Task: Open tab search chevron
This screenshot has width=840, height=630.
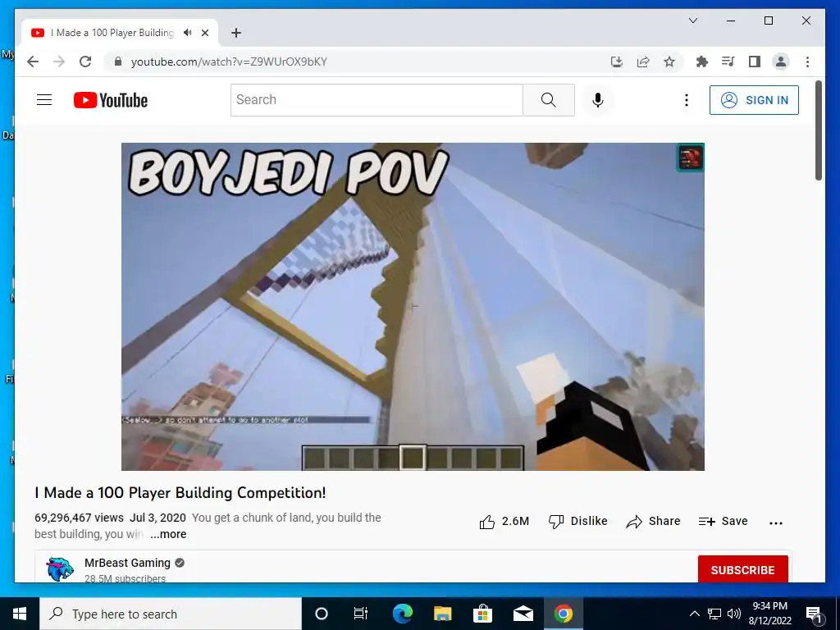Action: (692, 21)
